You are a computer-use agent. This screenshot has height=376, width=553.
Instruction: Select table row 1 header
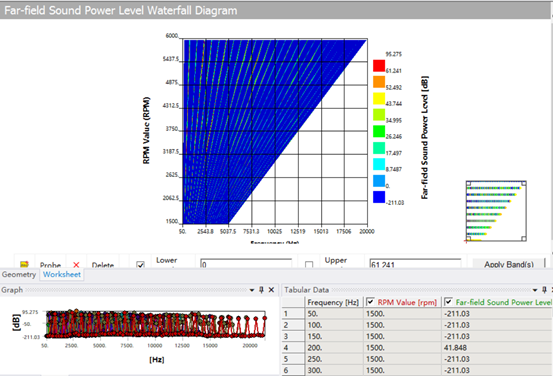pyautogui.click(x=293, y=314)
